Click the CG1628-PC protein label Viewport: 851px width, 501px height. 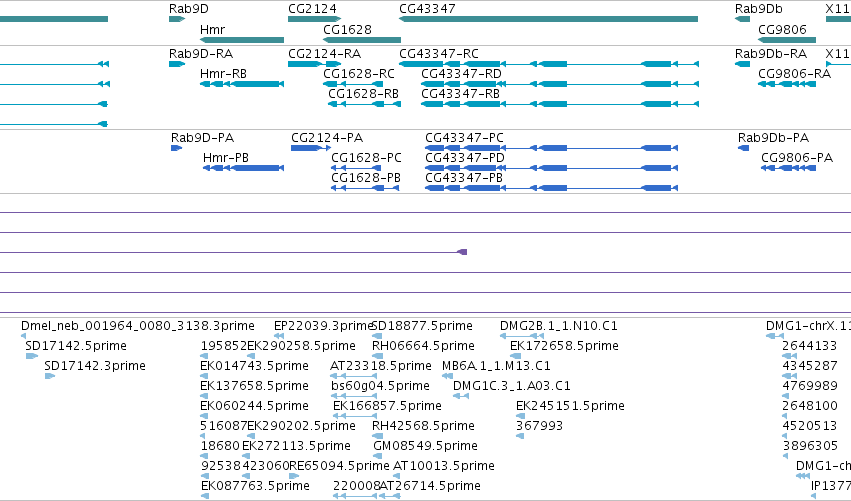[366, 158]
